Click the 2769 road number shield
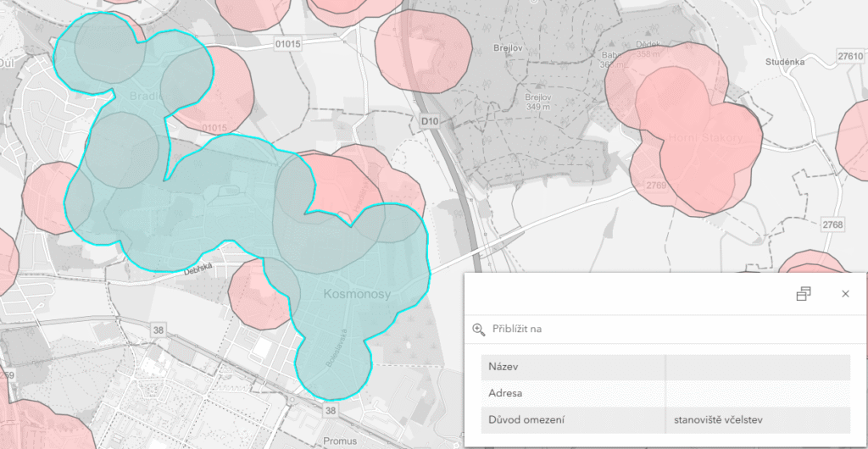 click(656, 186)
